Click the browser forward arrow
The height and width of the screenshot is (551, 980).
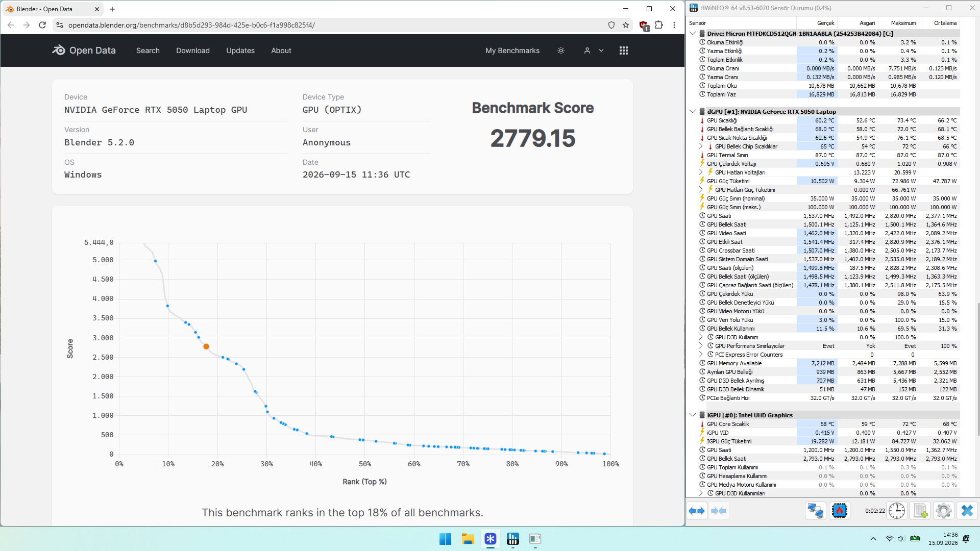click(x=27, y=25)
